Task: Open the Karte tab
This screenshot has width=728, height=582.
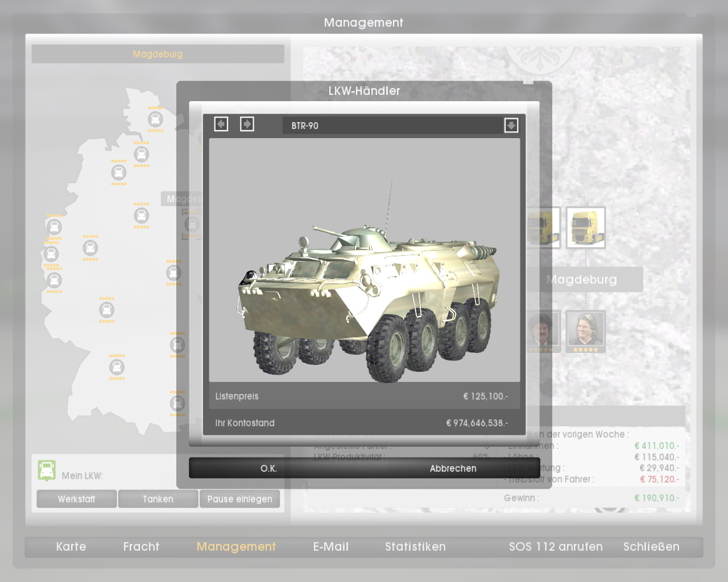Action: tap(71, 547)
